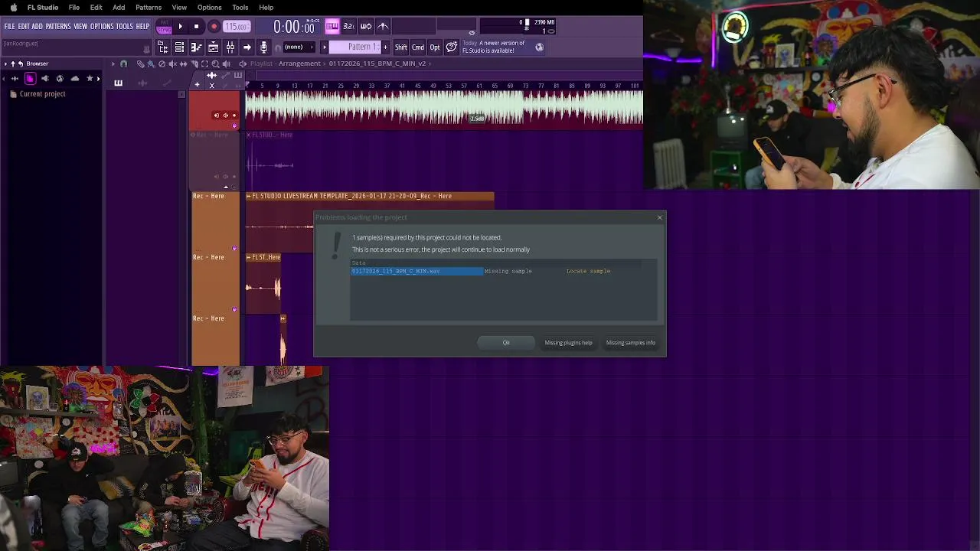
Task: Toggle the 3-2-1 recording countdown
Action: [348, 26]
